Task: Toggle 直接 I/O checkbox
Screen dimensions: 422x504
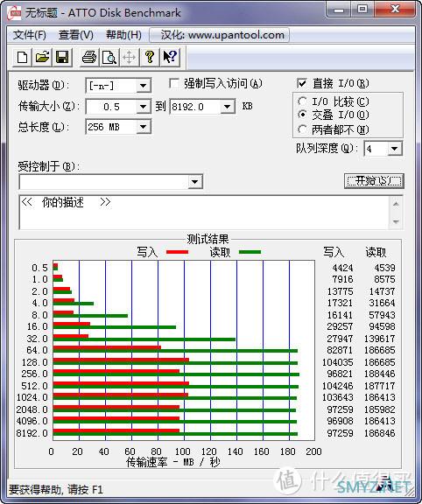Action: point(302,84)
